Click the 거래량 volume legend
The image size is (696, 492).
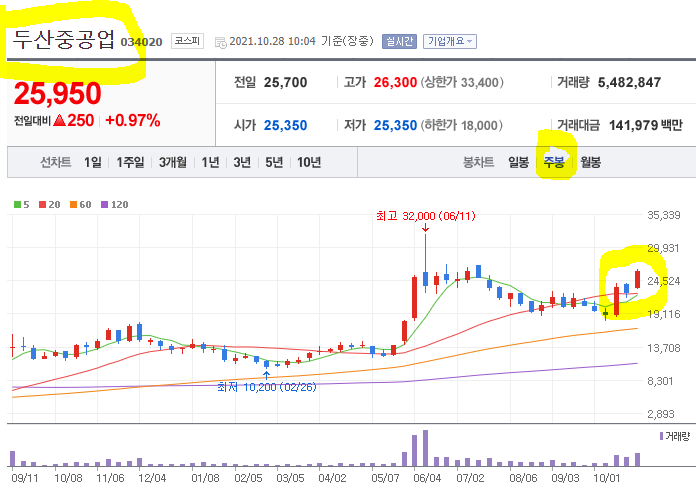tap(675, 436)
